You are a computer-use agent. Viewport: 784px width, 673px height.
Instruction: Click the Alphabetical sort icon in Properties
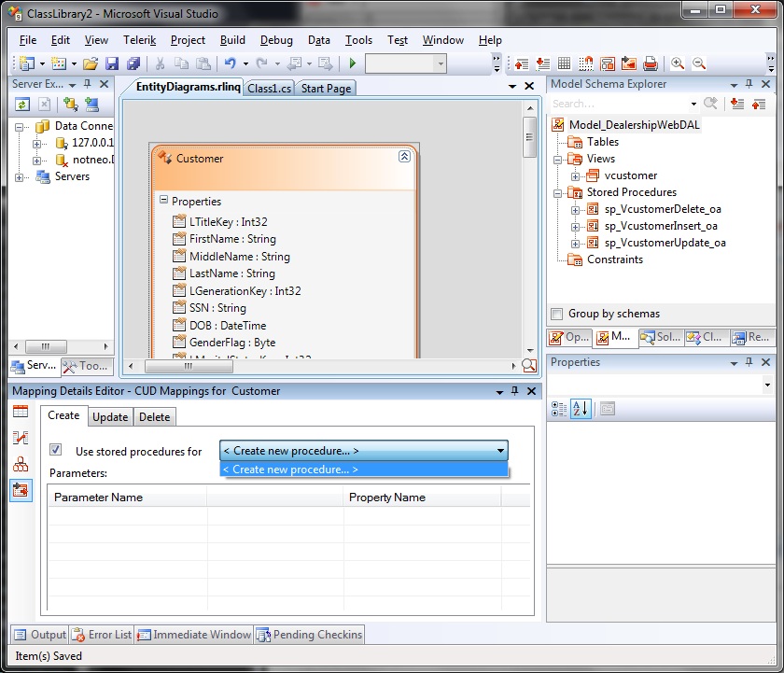click(x=581, y=409)
